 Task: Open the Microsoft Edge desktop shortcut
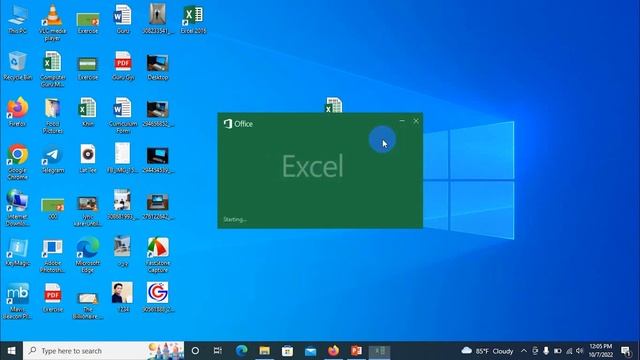point(88,255)
